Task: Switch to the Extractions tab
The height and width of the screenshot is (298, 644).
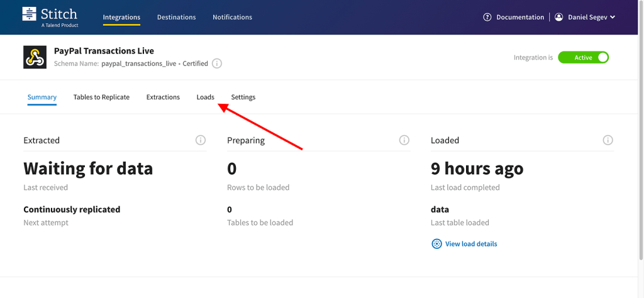Action: (x=163, y=97)
